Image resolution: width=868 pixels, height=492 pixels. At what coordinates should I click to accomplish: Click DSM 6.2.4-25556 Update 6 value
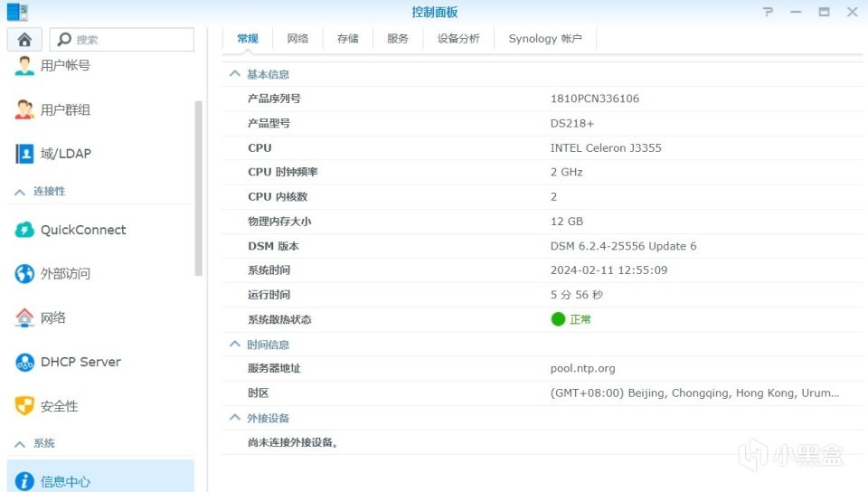(x=623, y=246)
